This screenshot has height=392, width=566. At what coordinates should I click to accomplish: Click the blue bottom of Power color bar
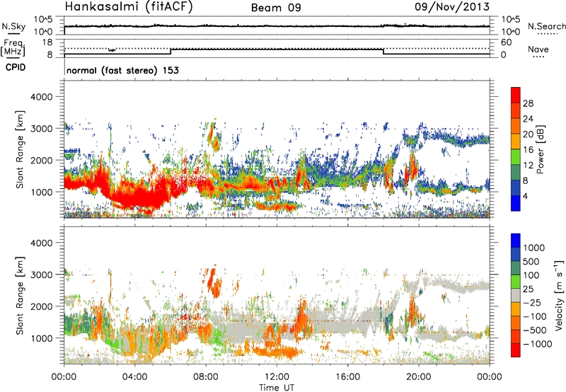[516, 203]
